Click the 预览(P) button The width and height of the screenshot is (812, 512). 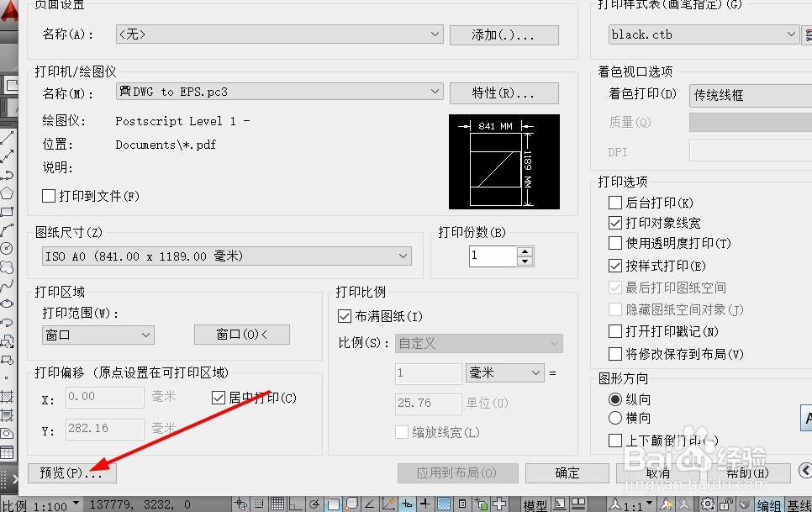(71, 472)
